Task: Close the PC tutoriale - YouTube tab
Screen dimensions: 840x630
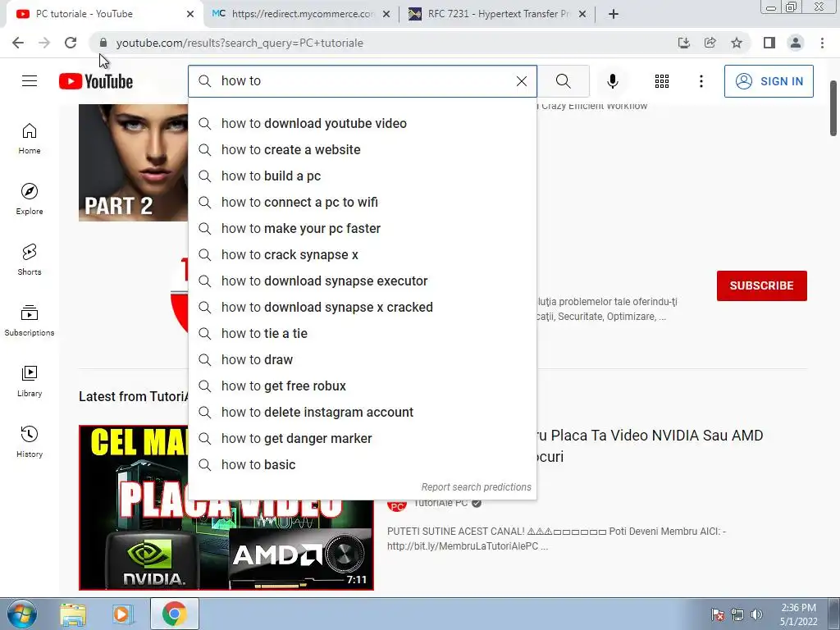Action: 190,14
